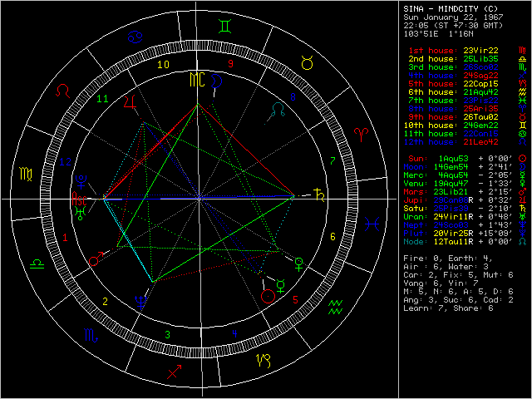Click the Gemini glyph on the chart wheel
Image resolution: width=532 pixels, height=399 pixels.
point(224,26)
